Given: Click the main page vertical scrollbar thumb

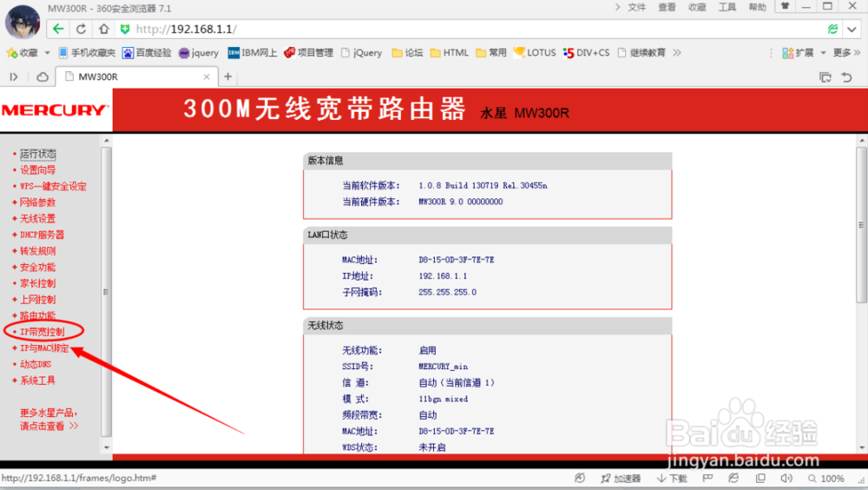Looking at the screenshot, I should click(x=861, y=225).
